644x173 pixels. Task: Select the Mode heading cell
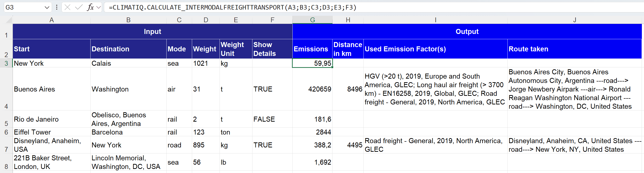[x=179, y=49]
